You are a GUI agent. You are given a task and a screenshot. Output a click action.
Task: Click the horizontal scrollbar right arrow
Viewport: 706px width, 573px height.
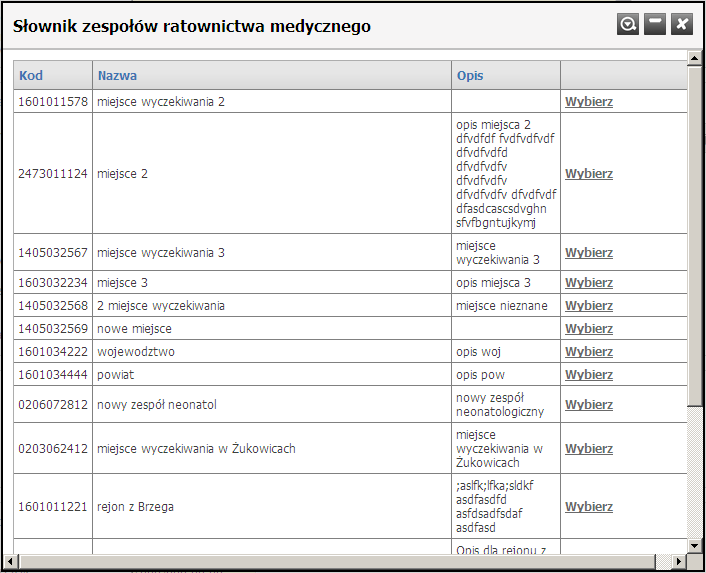coord(679,561)
